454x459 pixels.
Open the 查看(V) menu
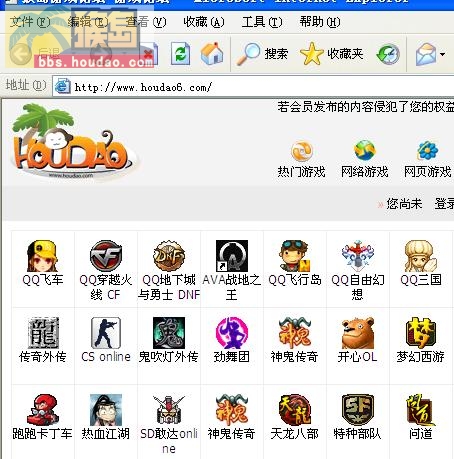point(146,22)
